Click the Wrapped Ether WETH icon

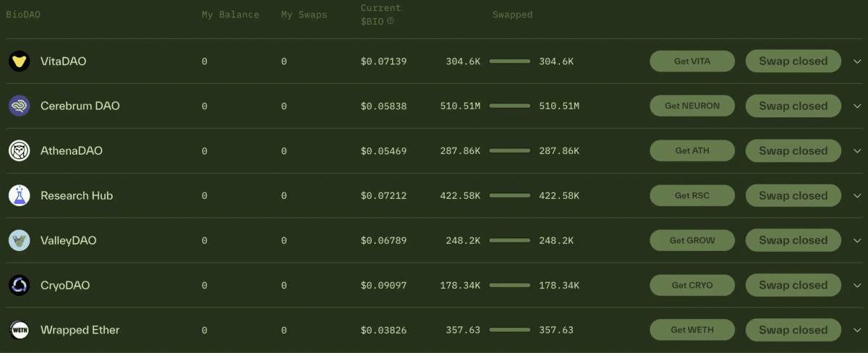coord(19,331)
